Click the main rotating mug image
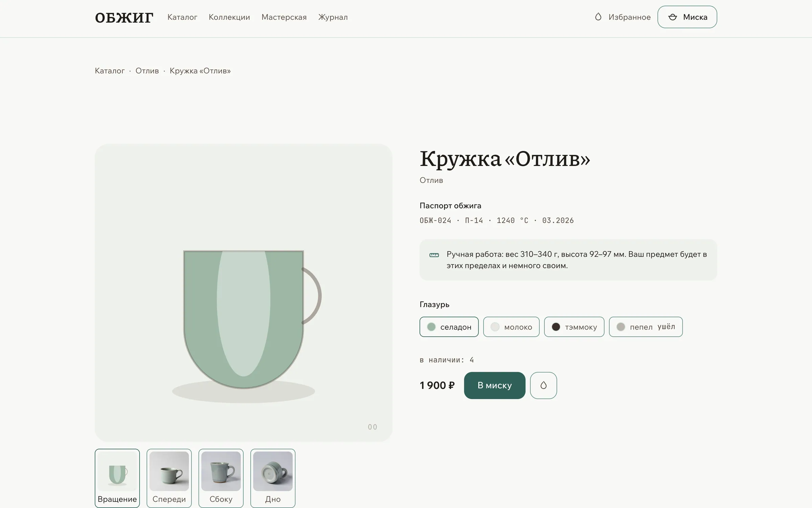The height and width of the screenshot is (508, 812). click(244, 293)
